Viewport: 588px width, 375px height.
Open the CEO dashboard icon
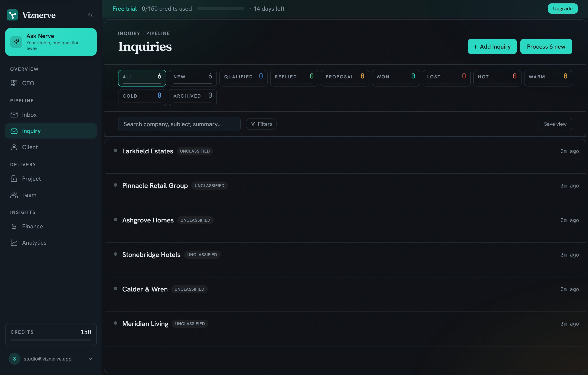pos(14,83)
